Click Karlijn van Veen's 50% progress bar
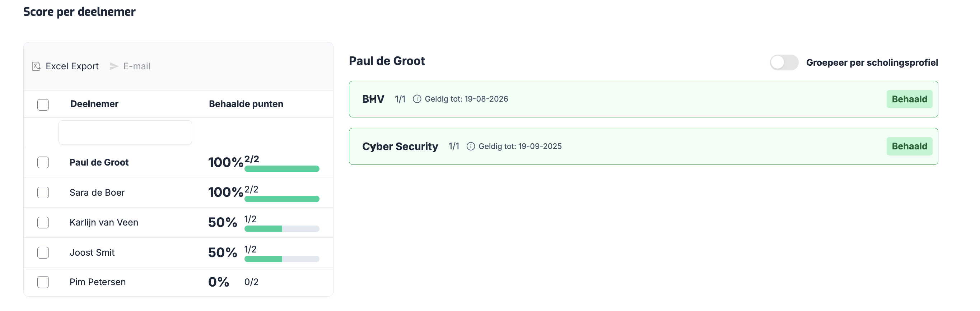Screen dimensions: 980x311 tap(281, 229)
